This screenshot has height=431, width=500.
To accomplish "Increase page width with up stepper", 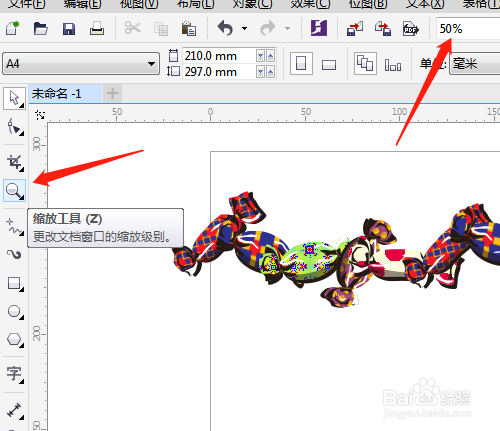I will pyautogui.click(x=270, y=56).
